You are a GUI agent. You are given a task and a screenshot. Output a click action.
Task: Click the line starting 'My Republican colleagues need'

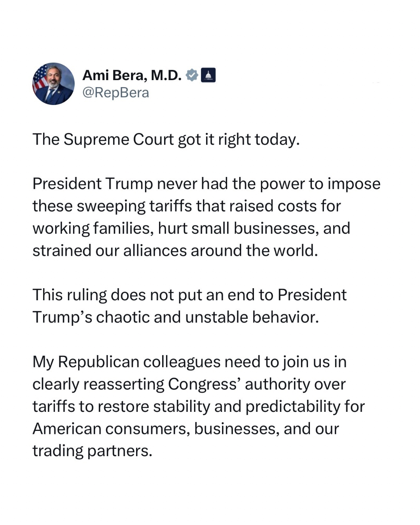[189, 362]
